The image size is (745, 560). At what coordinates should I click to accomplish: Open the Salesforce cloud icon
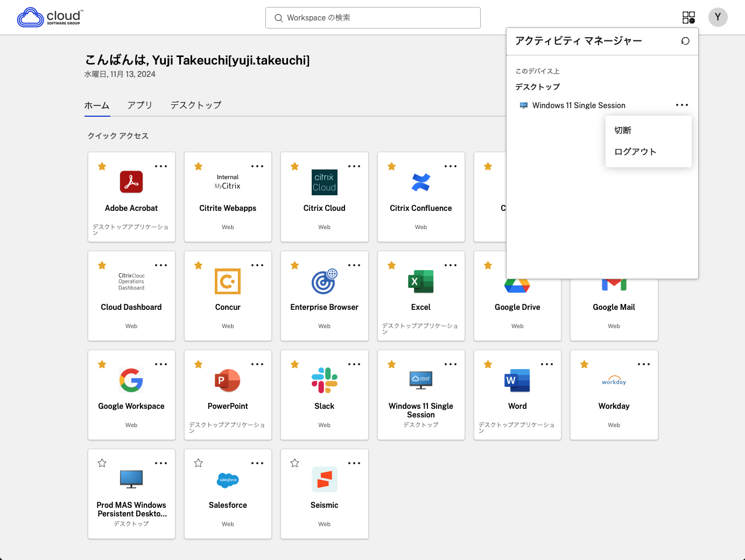coord(228,479)
